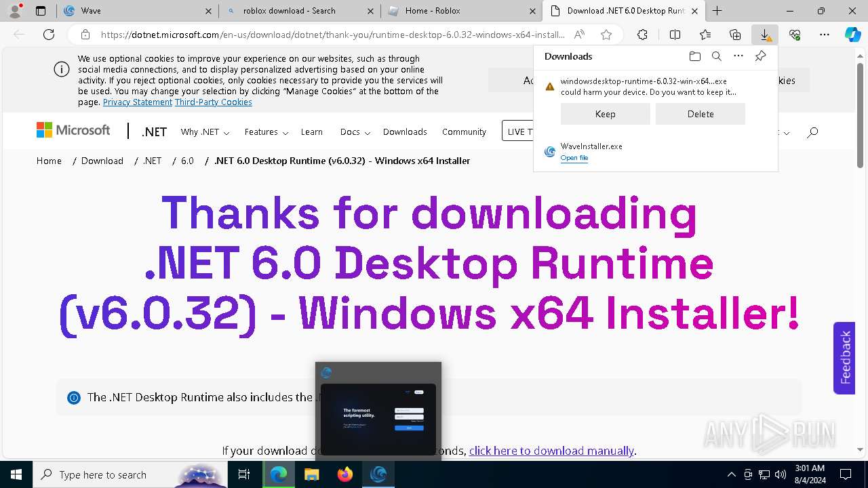Show hidden tray icons chevron
This screenshot has height=488, width=868.
(731, 474)
